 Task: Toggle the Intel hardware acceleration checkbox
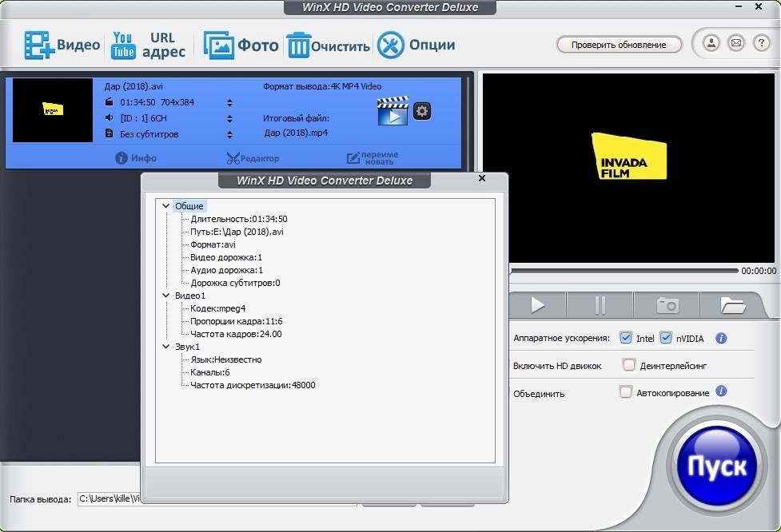(x=626, y=338)
